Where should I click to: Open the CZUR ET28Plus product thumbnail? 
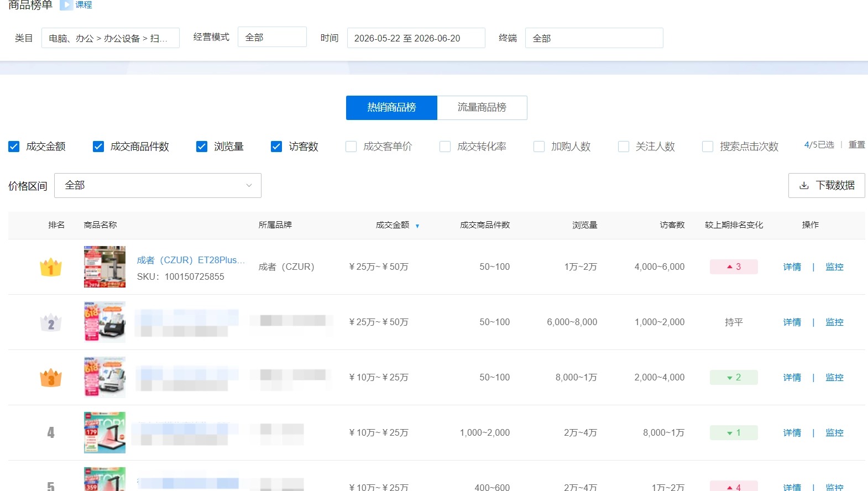coord(104,267)
